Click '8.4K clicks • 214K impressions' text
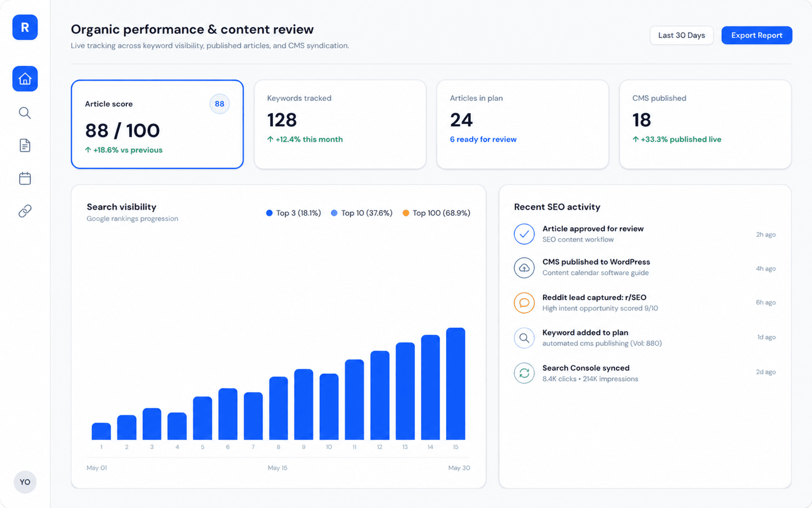The image size is (812, 508). click(x=590, y=379)
